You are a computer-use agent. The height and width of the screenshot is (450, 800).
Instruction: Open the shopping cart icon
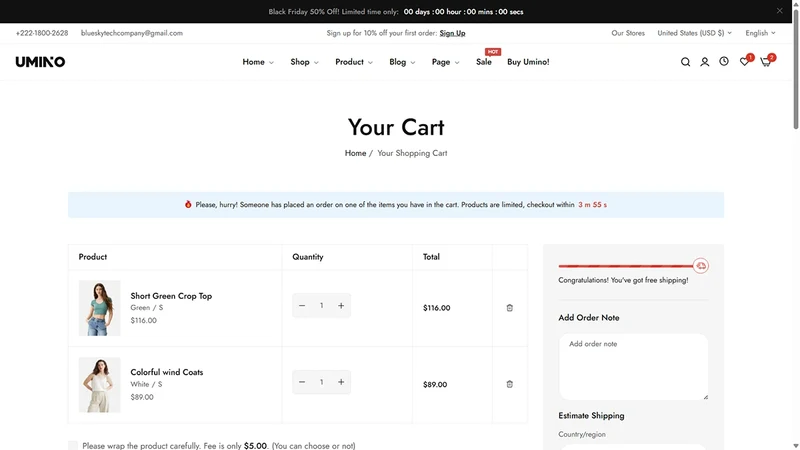pos(765,62)
